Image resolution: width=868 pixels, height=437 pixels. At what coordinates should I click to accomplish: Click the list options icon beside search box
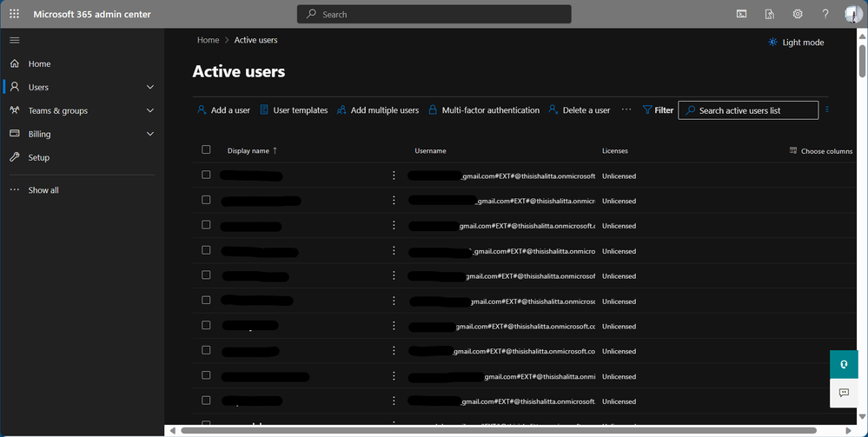click(826, 109)
